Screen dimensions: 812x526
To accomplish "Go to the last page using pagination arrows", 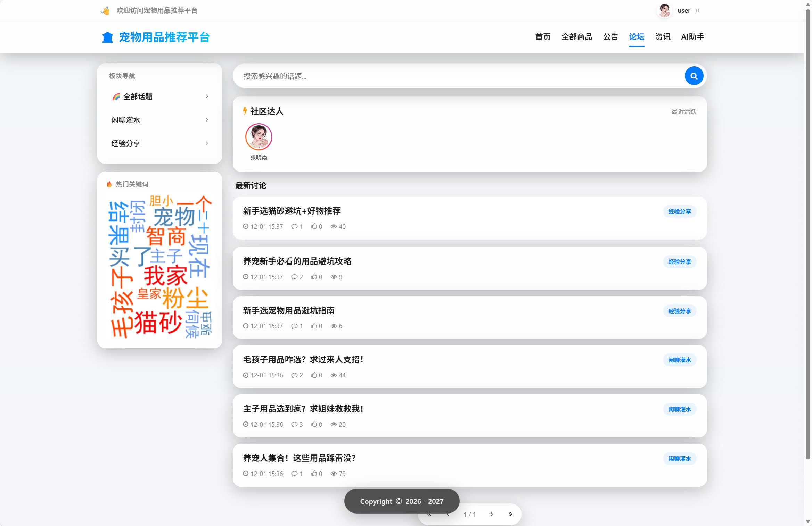I will (510, 514).
